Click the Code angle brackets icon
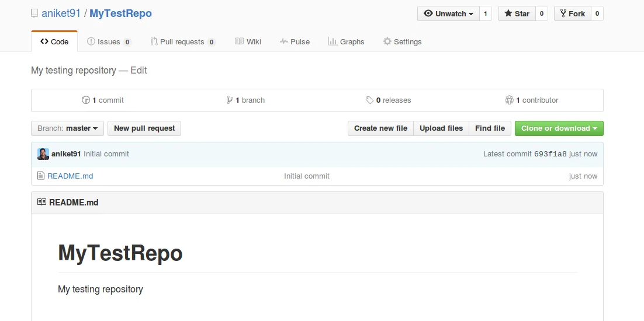Viewport: 644px width, 321px height. point(44,41)
